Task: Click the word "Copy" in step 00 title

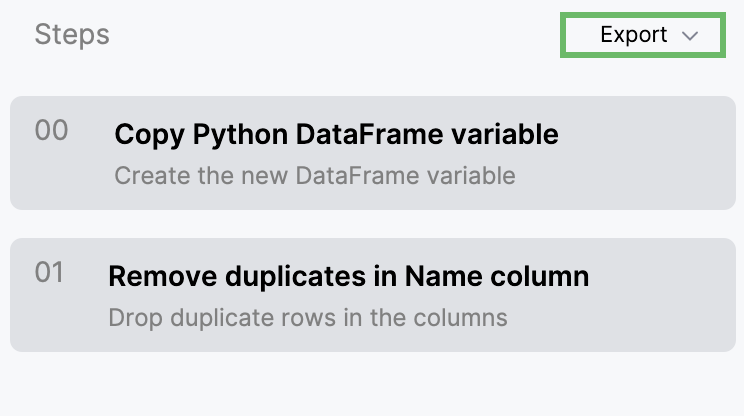Action: [x=148, y=134]
